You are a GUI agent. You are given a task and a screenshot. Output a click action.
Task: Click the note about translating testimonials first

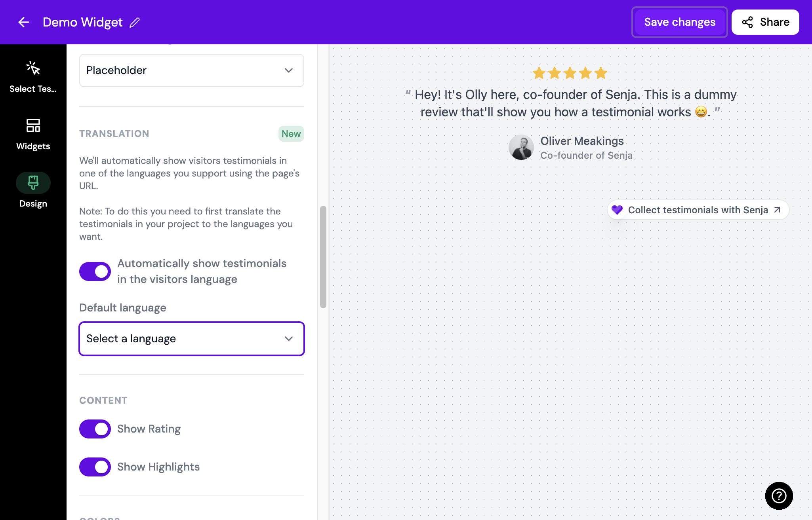pos(186,224)
